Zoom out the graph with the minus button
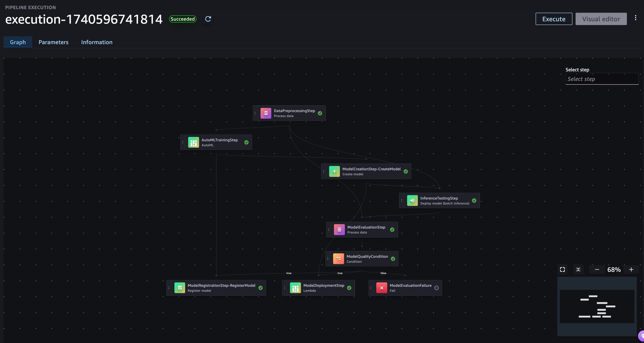The width and height of the screenshot is (644, 343). (597, 269)
